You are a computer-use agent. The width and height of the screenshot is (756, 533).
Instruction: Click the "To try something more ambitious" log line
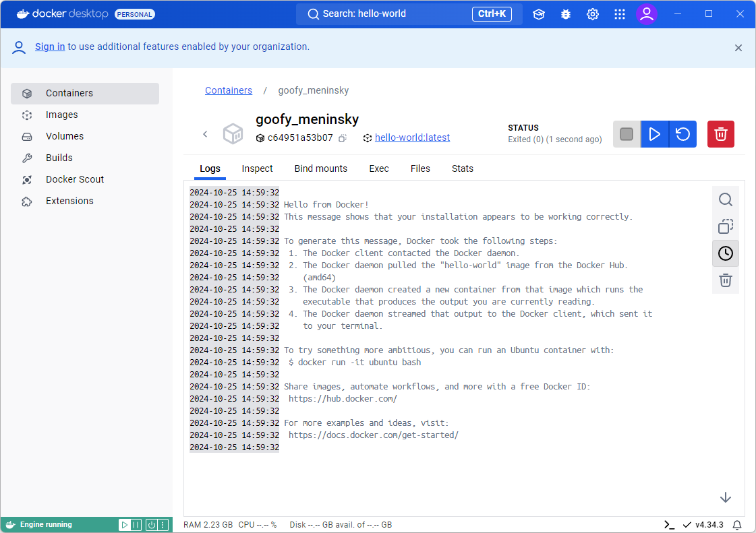[x=449, y=350]
